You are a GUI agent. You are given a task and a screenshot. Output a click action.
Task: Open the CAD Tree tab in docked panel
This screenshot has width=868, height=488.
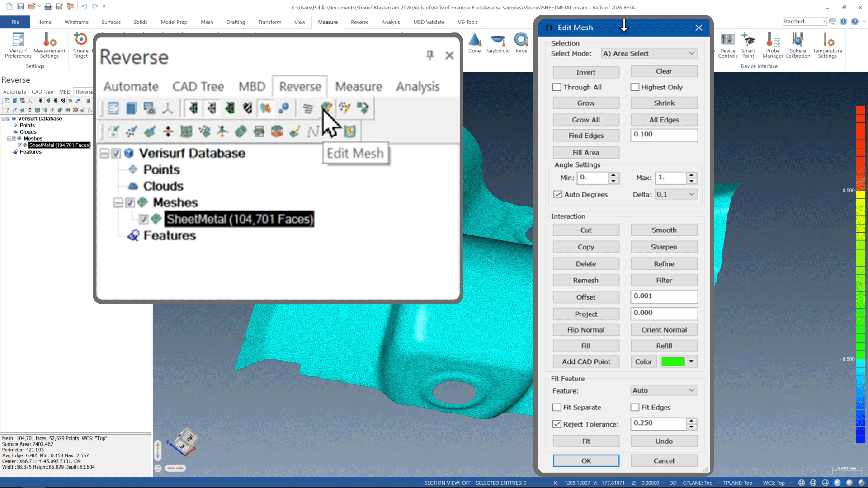42,92
